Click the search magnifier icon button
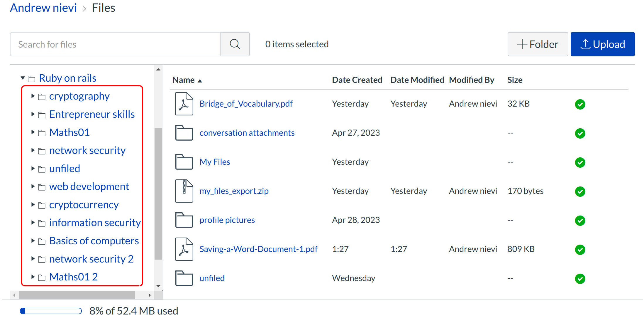Screen dimensions: 644x333 coord(235,44)
